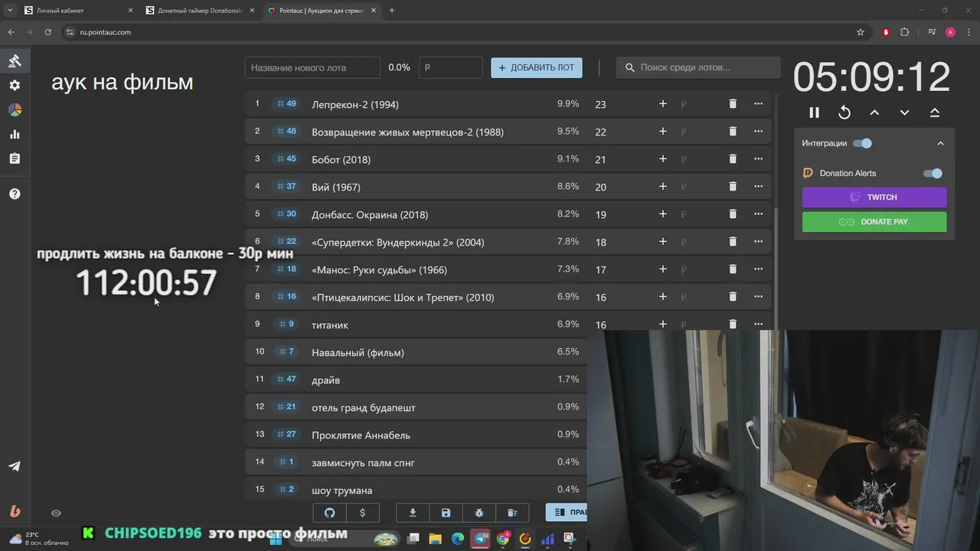Reset the auction timer
This screenshot has height=551, width=980.
click(844, 112)
